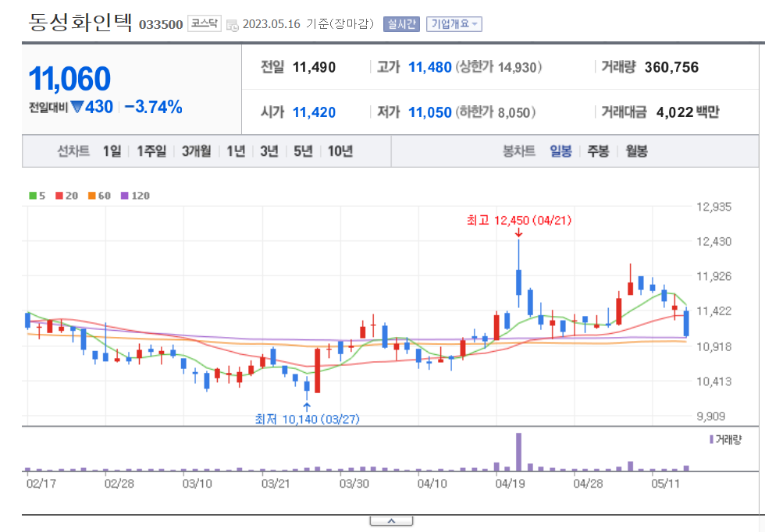
Task: Click the red 20-day moving average legend
Action: coord(66,196)
